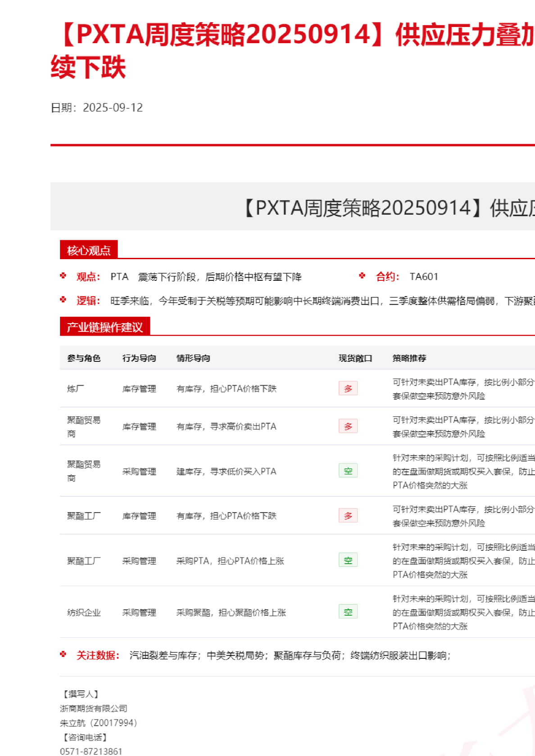Select the 核心观点 section tab

click(89, 250)
